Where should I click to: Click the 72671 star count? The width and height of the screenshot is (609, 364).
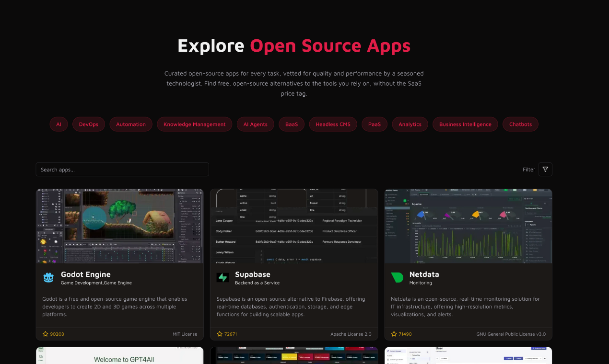(x=231, y=334)
